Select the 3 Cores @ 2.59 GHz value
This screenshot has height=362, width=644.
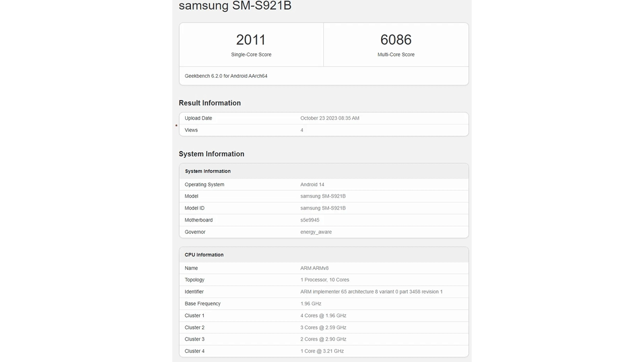click(323, 328)
